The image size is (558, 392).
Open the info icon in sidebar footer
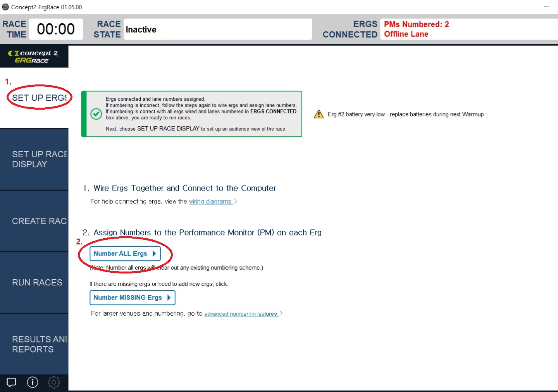pyautogui.click(x=33, y=382)
